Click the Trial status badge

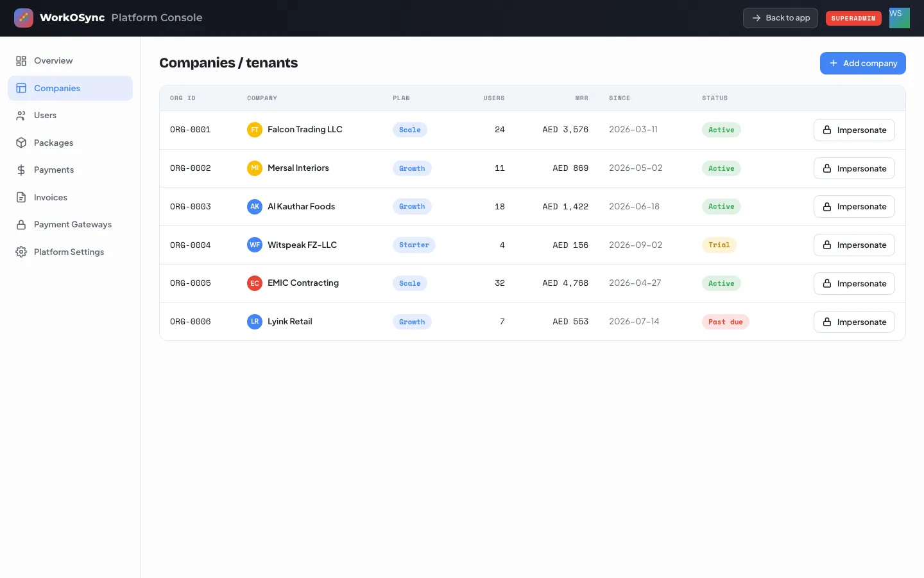click(719, 245)
